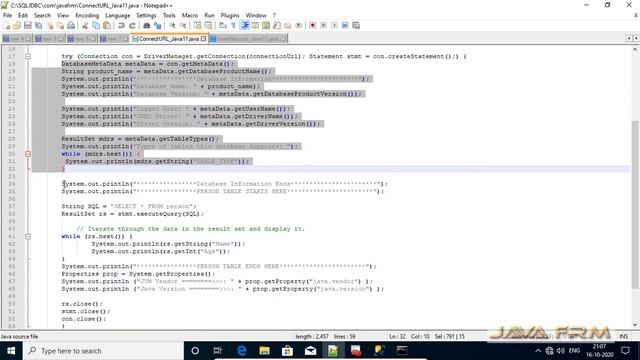Open Find dialog via the binoculars icon

147,25
